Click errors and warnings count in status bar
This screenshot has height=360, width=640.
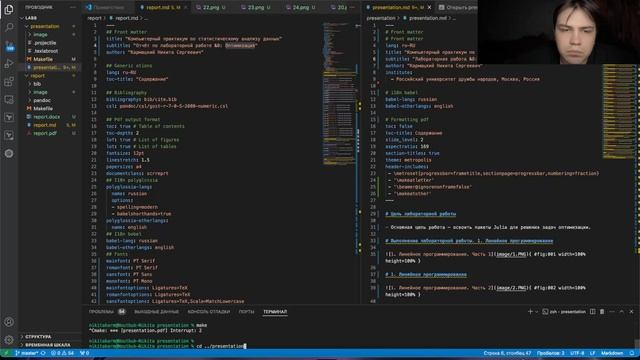pos(62,353)
